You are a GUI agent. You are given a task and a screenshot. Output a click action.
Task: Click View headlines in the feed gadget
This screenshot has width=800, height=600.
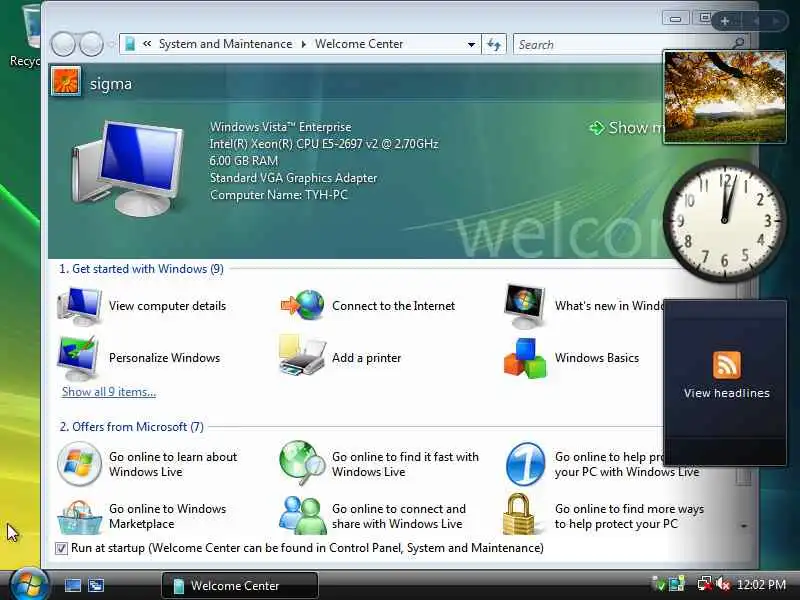(x=727, y=393)
